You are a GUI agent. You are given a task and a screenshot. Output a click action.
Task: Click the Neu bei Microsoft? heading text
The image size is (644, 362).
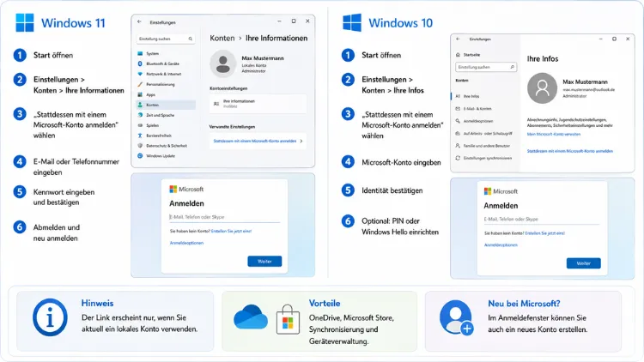(x=524, y=304)
